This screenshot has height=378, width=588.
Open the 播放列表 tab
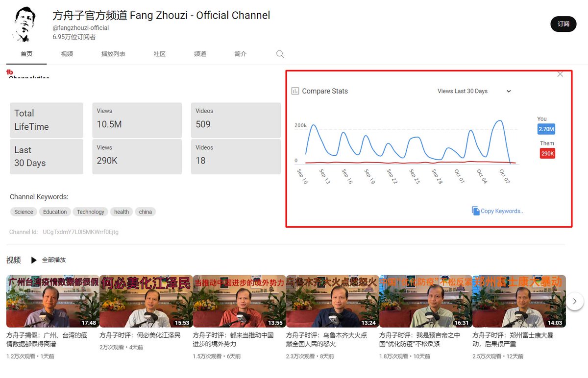(x=113, y=54)
